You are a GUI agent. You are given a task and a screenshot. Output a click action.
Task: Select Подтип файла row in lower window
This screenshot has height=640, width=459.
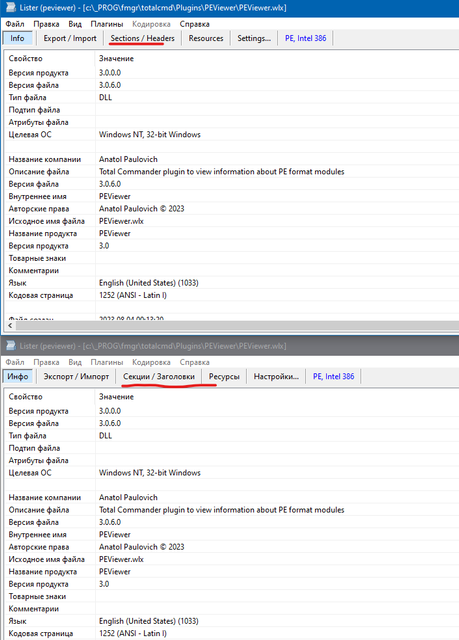tap(232, 448)
